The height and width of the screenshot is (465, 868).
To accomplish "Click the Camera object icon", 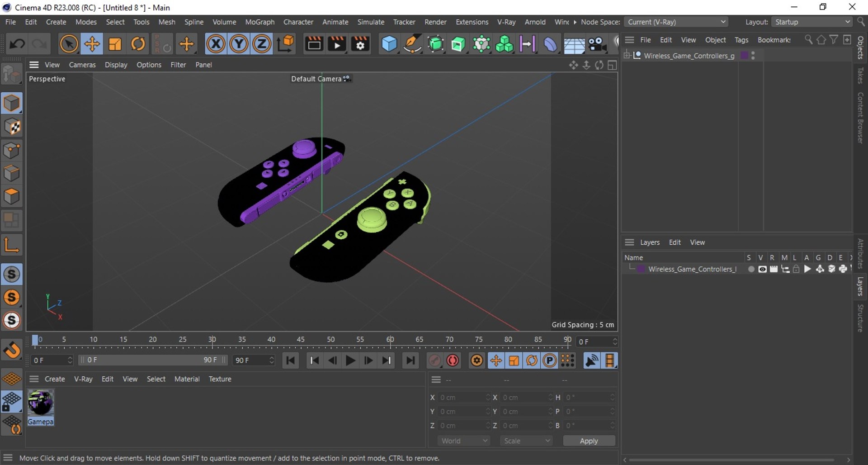I will (x=597, y=44).
